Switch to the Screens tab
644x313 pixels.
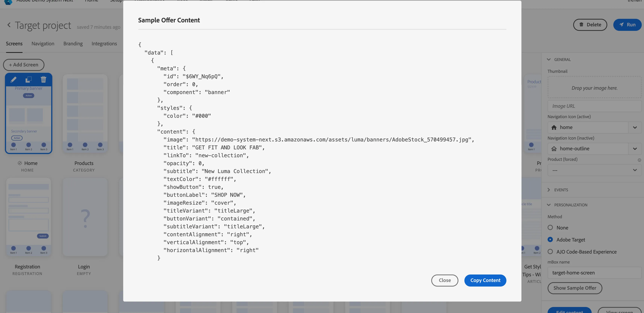pos(14,44)
